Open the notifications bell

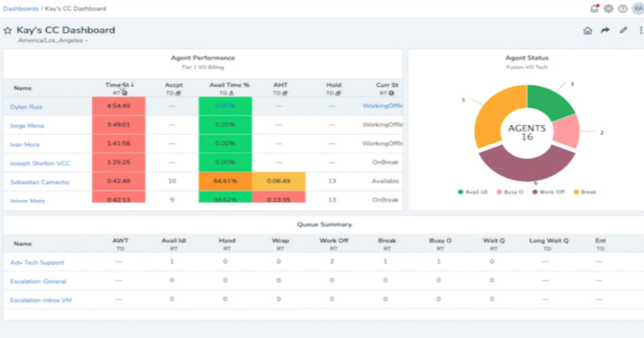pyautogui.click(x=595, y=9)
